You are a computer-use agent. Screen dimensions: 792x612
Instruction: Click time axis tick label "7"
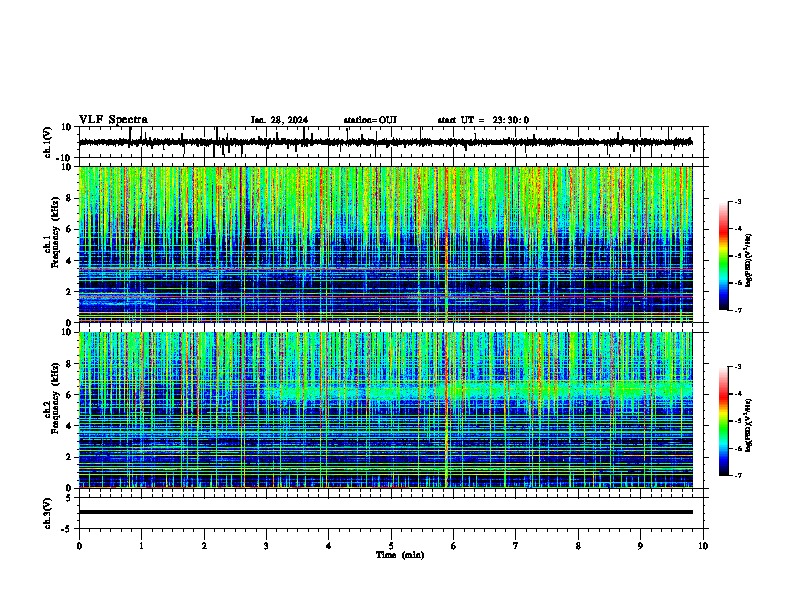516,546
